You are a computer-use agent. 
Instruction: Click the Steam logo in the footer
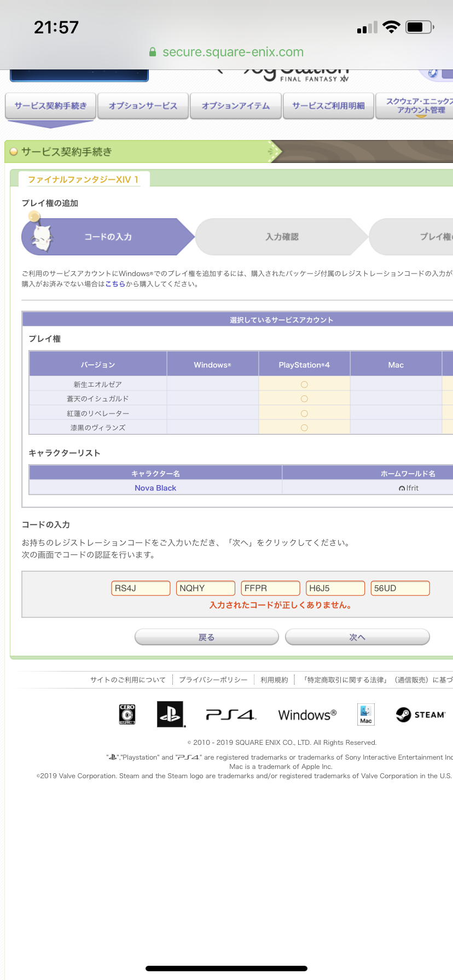point(421,714)
